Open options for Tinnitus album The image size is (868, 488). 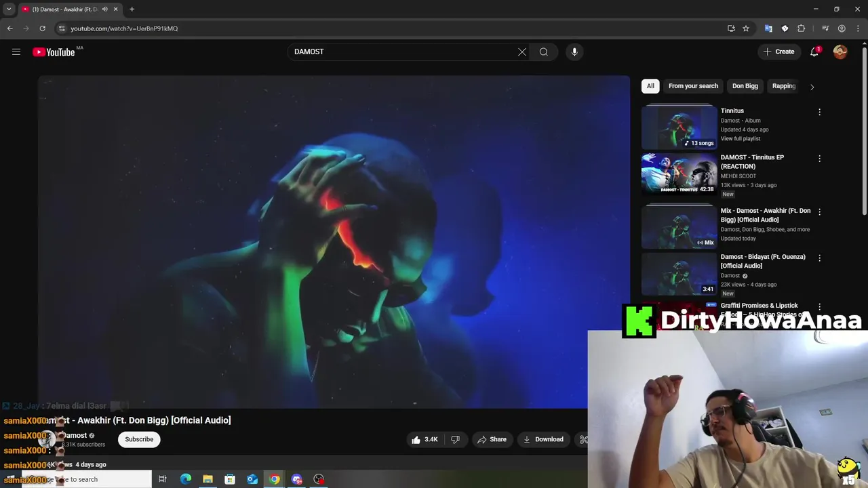(819, 113)
